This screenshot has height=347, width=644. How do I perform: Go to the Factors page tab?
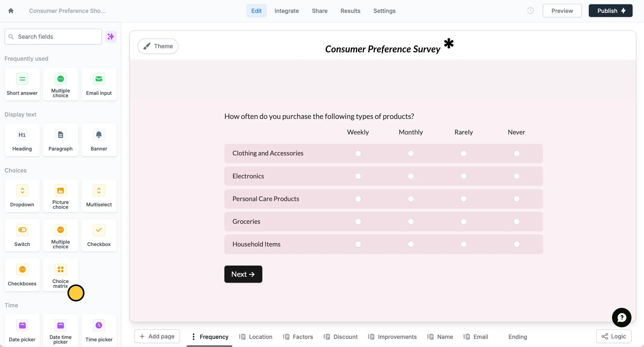click(298, 337)
